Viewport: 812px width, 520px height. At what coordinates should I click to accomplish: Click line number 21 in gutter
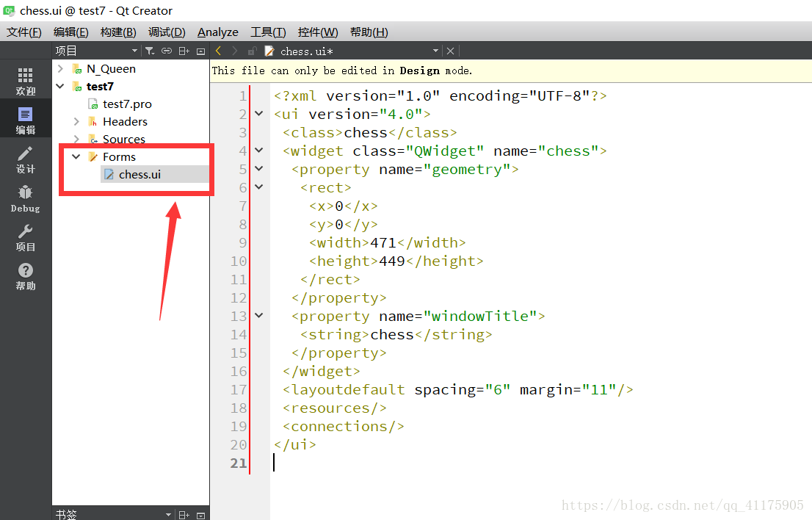[x=239, y=463]
